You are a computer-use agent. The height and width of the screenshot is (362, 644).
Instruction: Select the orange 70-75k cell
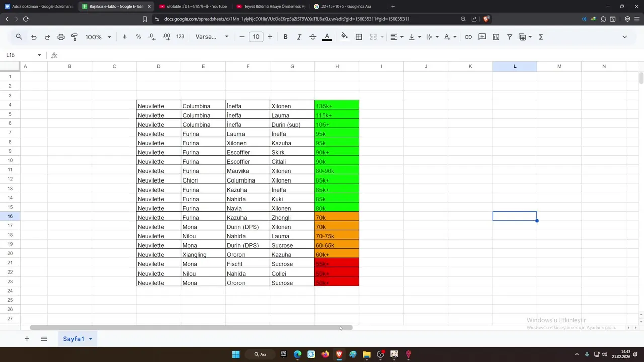pos(337,236)
